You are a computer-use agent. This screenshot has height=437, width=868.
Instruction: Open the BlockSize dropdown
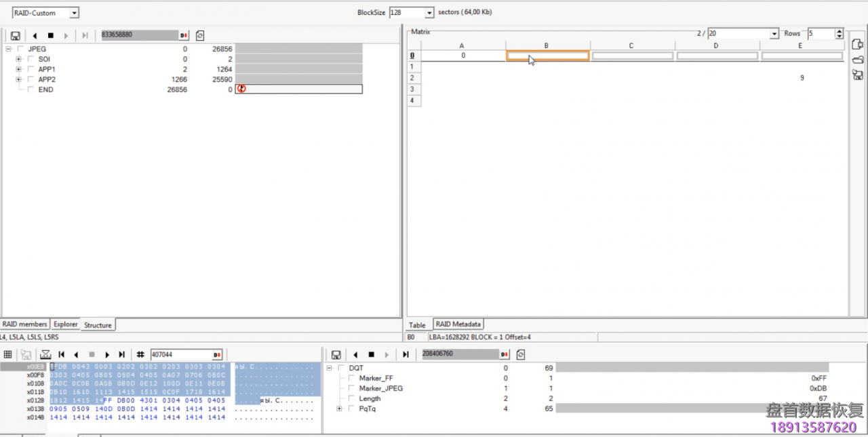point(429,13)
